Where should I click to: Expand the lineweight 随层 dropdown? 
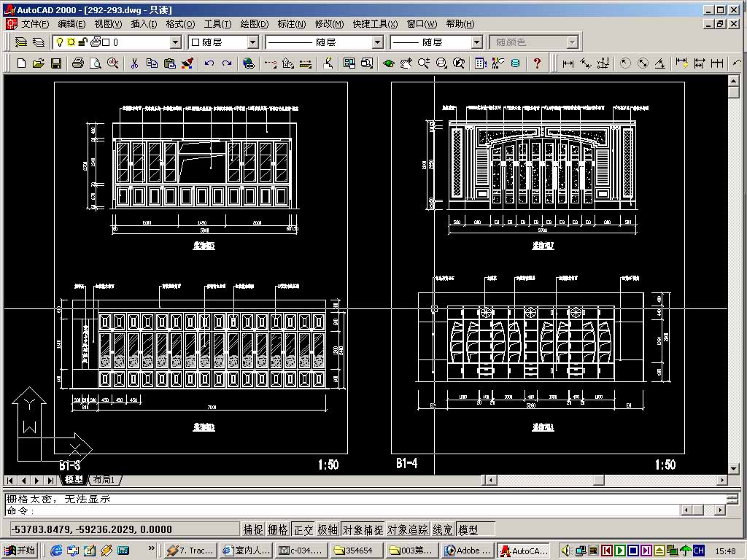(476, 42)
